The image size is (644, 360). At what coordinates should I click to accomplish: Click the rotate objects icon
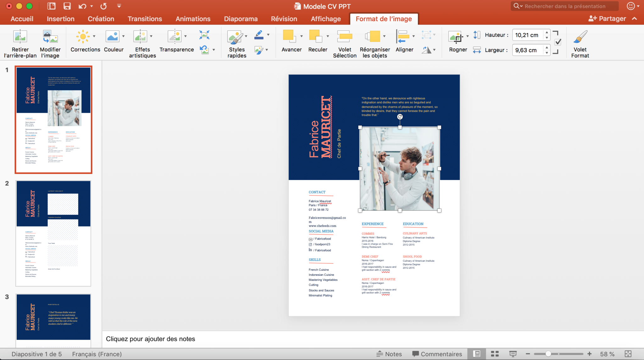click(426, 50)
